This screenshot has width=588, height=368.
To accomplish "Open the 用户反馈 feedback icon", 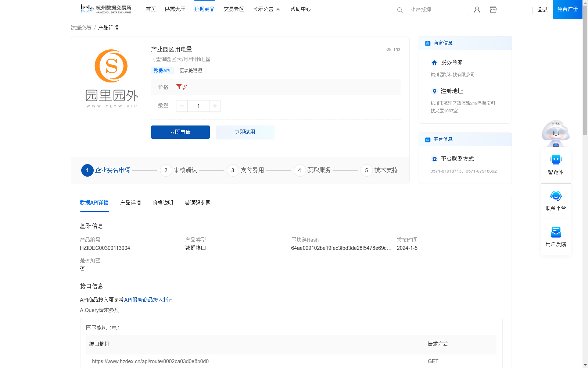I will pyautogui.click(x=556, y=232).
